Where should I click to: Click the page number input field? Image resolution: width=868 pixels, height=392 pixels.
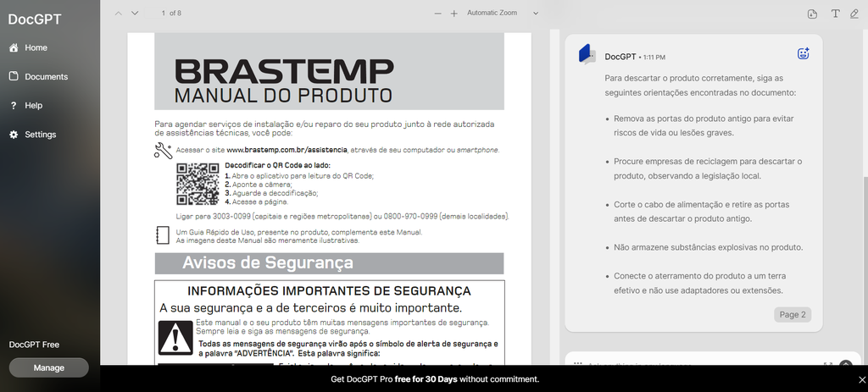coord(156,13)
